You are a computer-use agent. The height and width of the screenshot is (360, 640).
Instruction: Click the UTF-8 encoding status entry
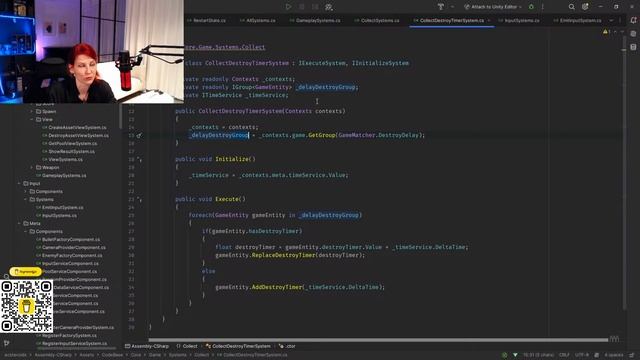pyautogui.click(x=582, y=355)
